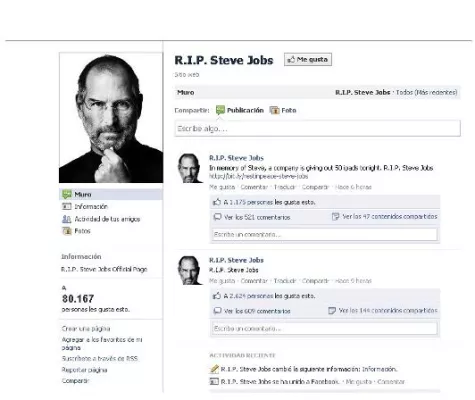Click the Me gusta thumbs-up button
Screen dimensions: 475x400
pyautogui.click(x=308, y=60)
